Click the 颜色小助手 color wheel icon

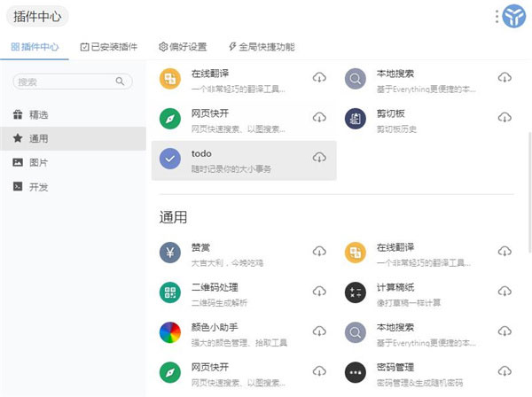[x=170, y=331]
